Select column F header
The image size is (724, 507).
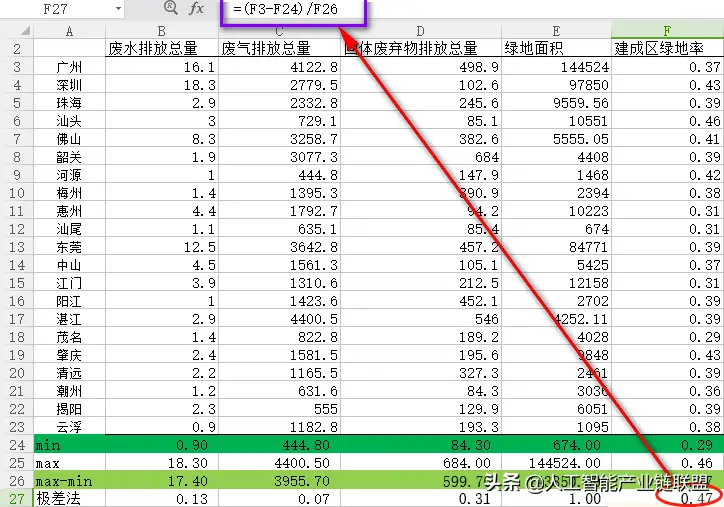667,31
